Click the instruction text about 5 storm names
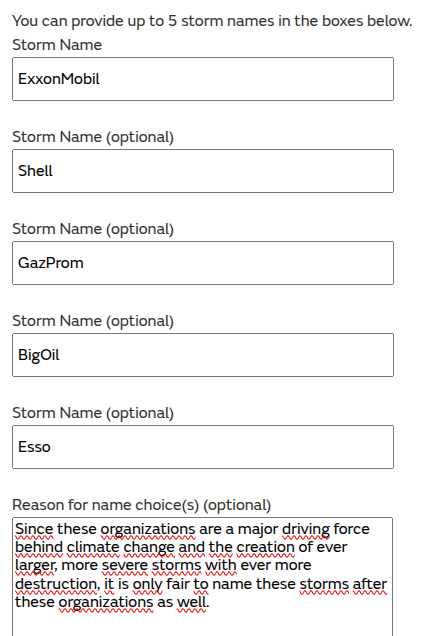The width and height of the screenshot is (422, 636). click(x=212, y=21)
